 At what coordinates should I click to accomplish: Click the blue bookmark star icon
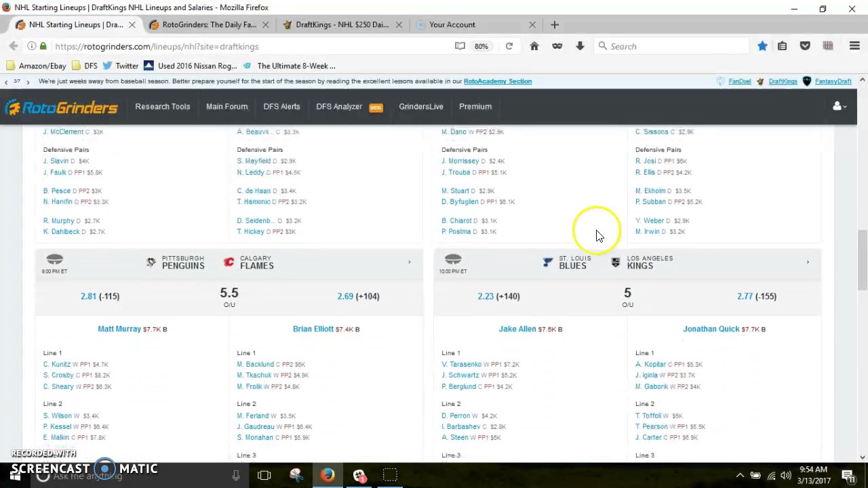(x=762, y=46)
